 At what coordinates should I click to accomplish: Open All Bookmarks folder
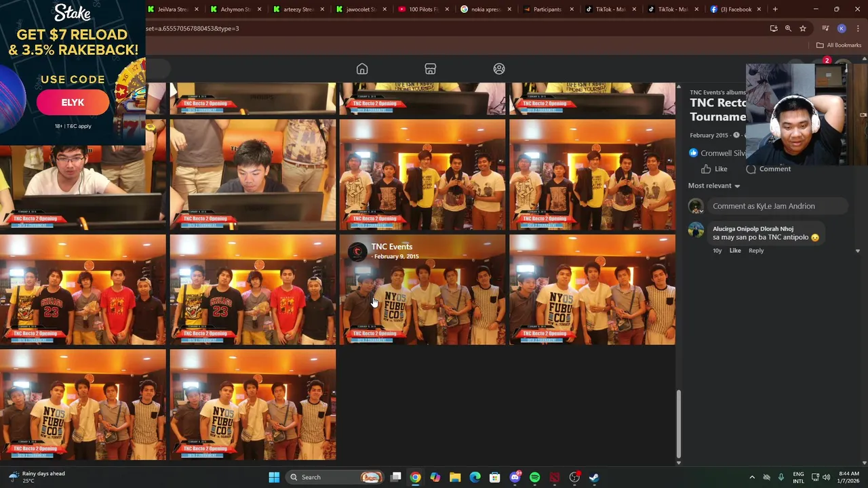pos(839,45)
